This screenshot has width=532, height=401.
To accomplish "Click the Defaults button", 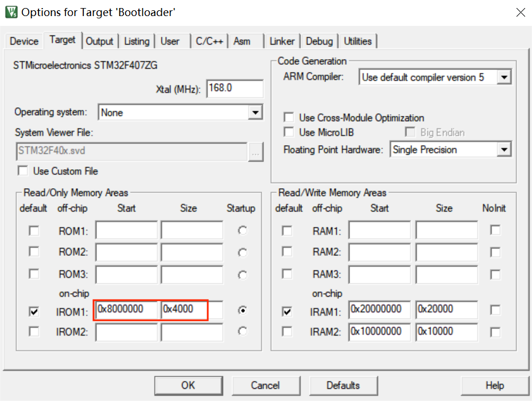I will point(343,385).
